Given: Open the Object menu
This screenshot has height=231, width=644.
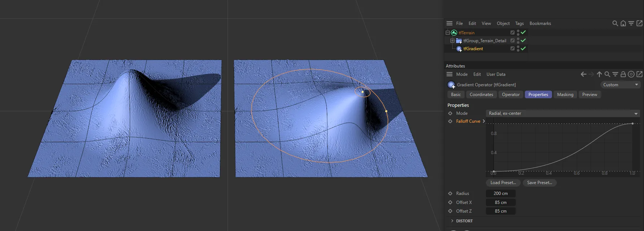Looking at the screenshot, I should pos(503,23).
